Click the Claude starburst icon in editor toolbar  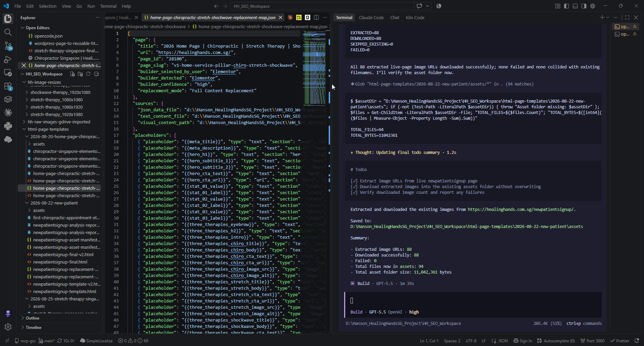(290, 17)
